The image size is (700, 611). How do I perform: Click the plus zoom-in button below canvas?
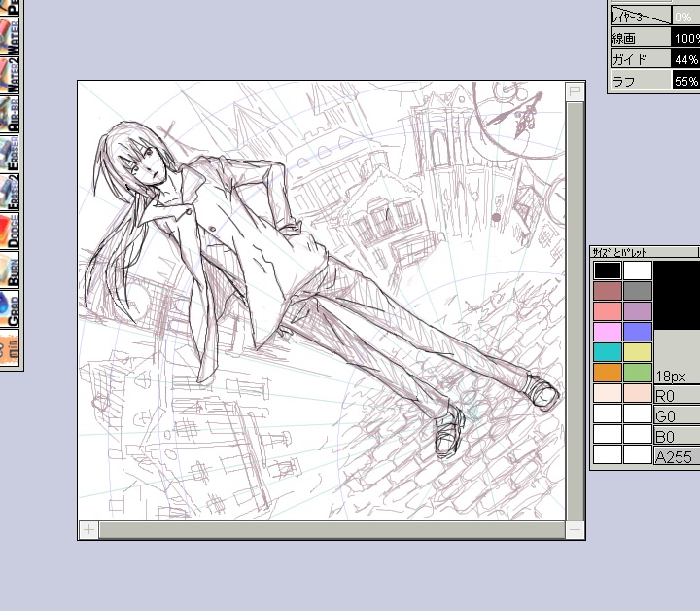pyautogui.click(x=88, y=529)
